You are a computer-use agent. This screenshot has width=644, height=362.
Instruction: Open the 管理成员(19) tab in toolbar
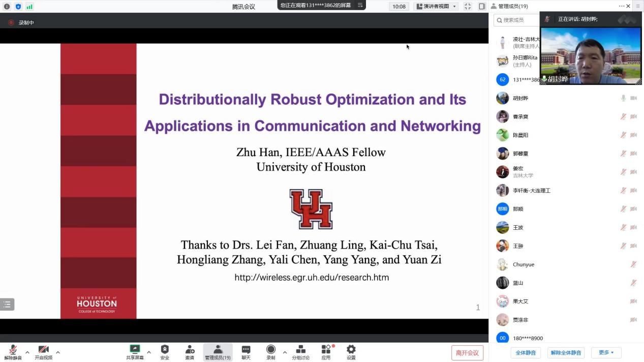218,352
